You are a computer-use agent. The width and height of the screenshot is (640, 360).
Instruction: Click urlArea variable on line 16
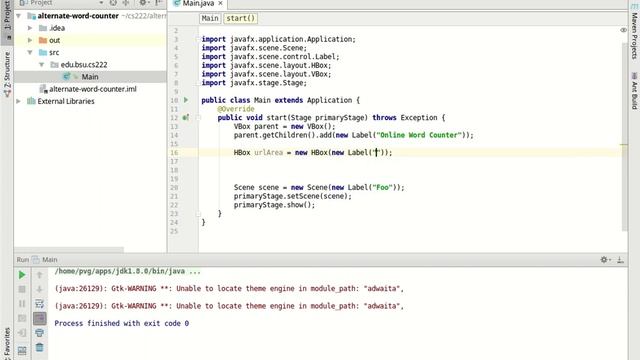coord(269,153)
